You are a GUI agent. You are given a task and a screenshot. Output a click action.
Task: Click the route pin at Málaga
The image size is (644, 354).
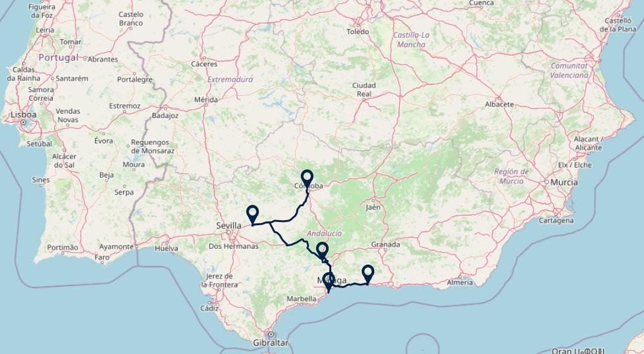tap(329, 282)
